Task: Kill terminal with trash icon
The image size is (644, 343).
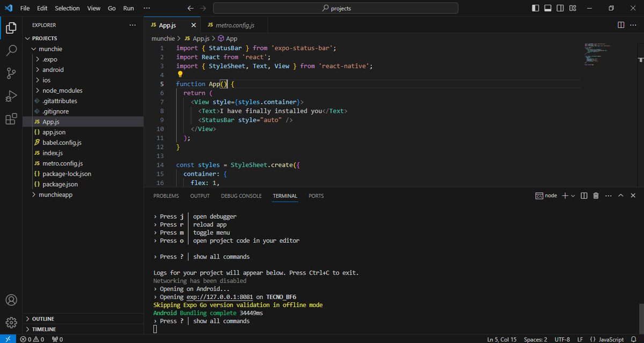Action: click(596, 196)
